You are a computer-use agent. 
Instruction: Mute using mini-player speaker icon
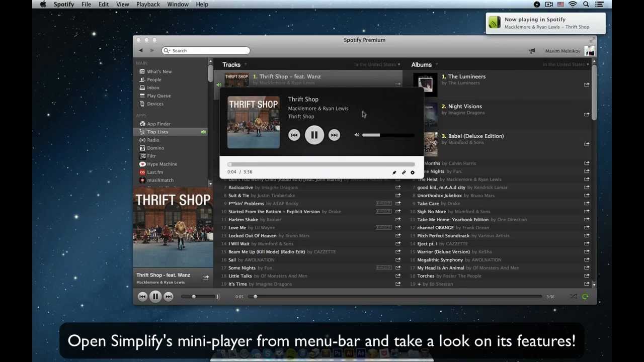click(x=357, y=135)
